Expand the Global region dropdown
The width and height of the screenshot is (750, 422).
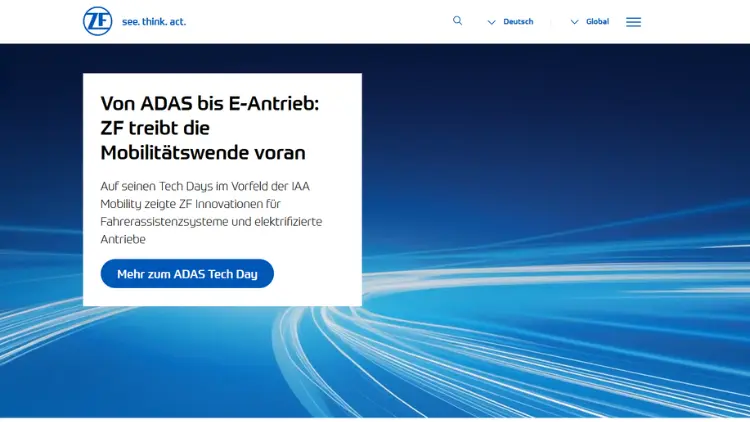tap(590, 22)
